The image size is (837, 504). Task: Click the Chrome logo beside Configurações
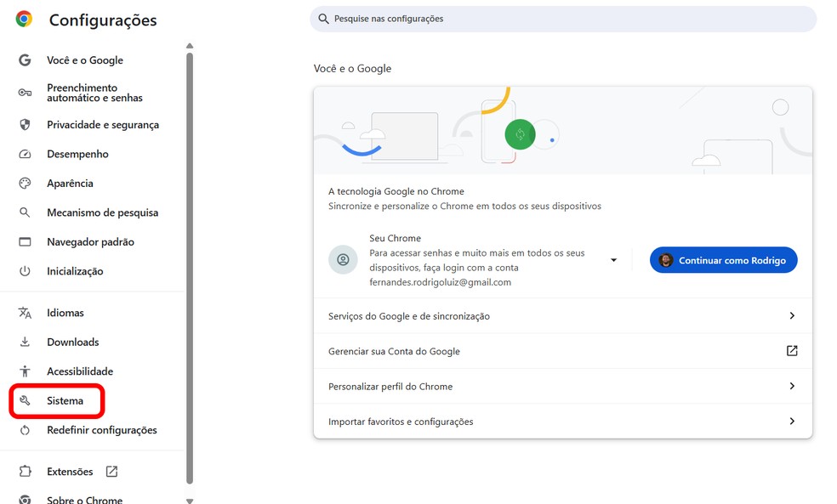24,20
